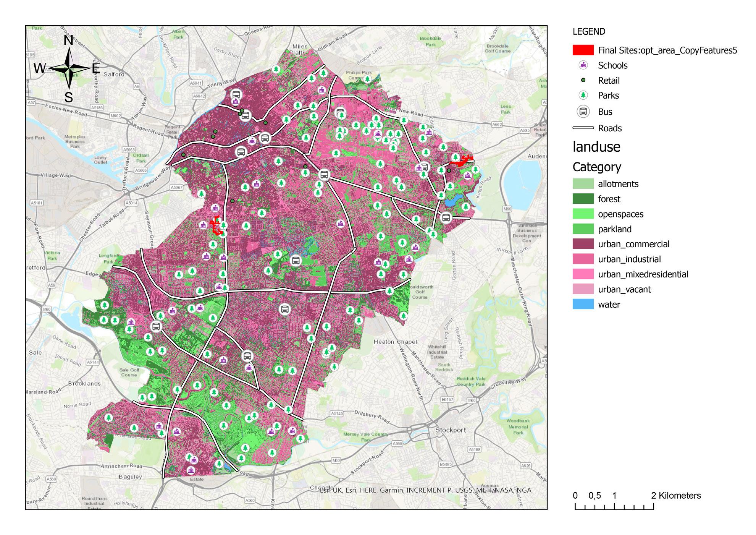The image size is (756, 535).
Task: Click the Stockport label on the map
Action: pos(451,430)
